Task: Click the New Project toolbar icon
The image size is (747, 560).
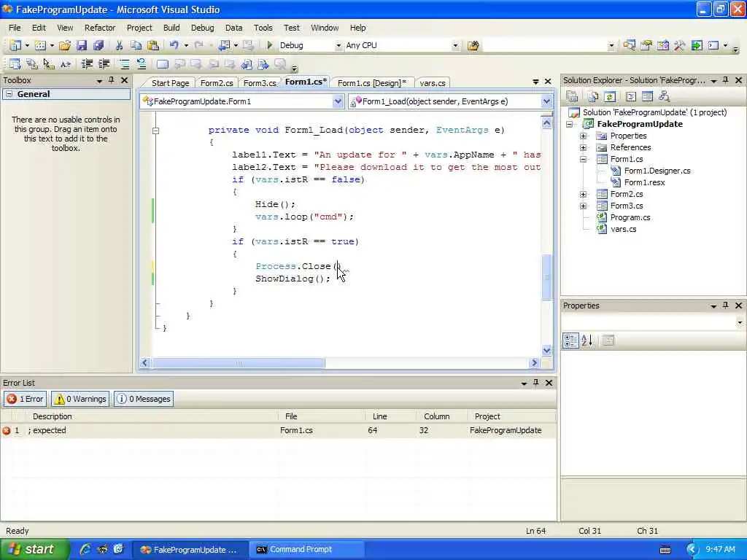Action: pos(15,45)
